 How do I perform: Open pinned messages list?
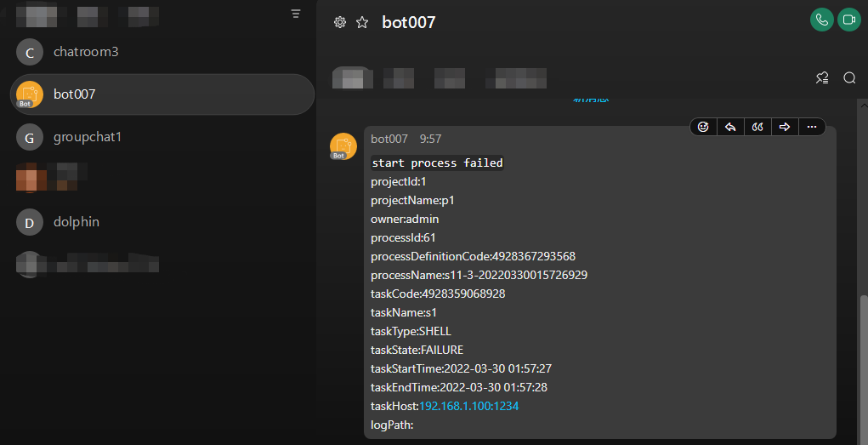[822, 78]
